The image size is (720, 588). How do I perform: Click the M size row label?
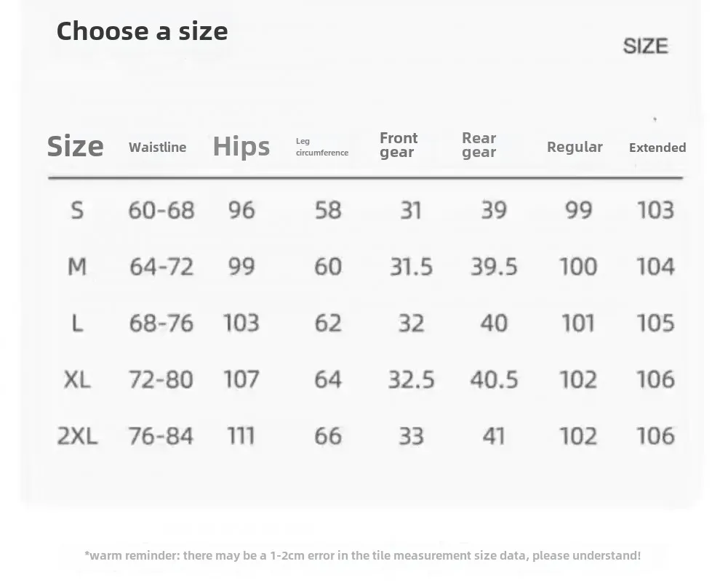click(77, 267)
